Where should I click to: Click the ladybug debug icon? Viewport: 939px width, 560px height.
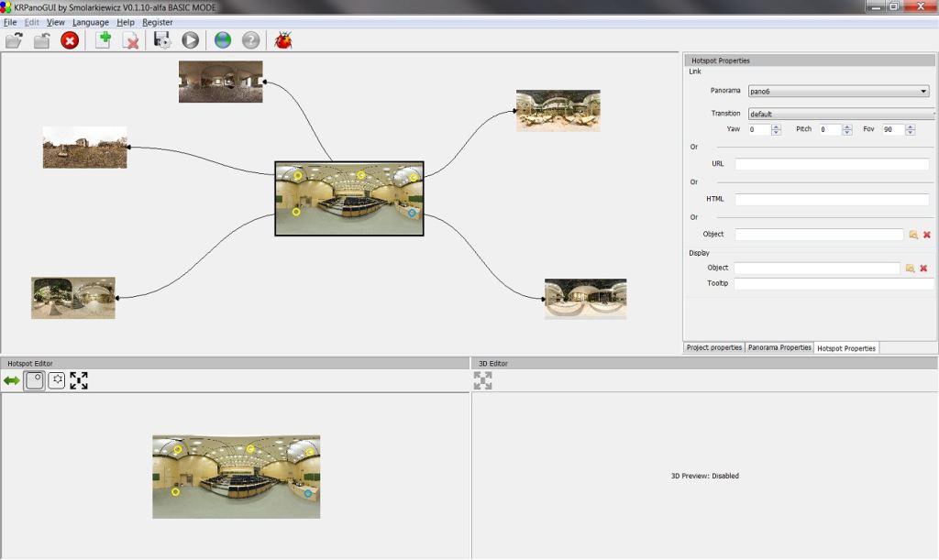tap(283, 40)
